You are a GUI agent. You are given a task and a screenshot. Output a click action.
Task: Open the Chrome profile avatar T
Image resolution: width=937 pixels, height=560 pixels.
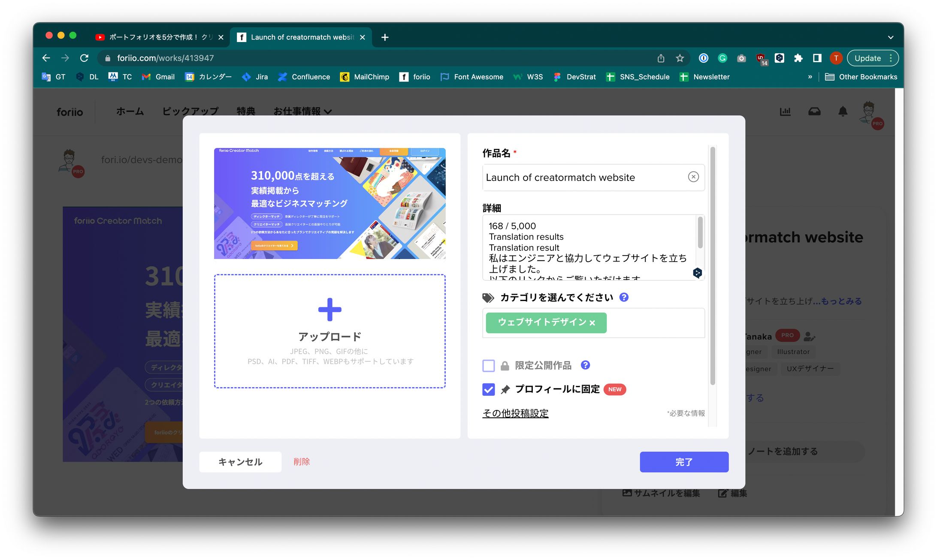point(836,58)
